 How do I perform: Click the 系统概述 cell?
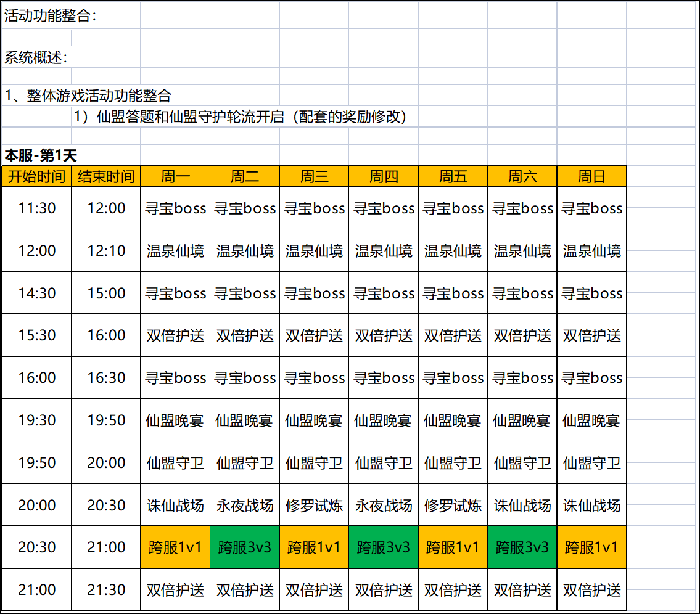36,59
